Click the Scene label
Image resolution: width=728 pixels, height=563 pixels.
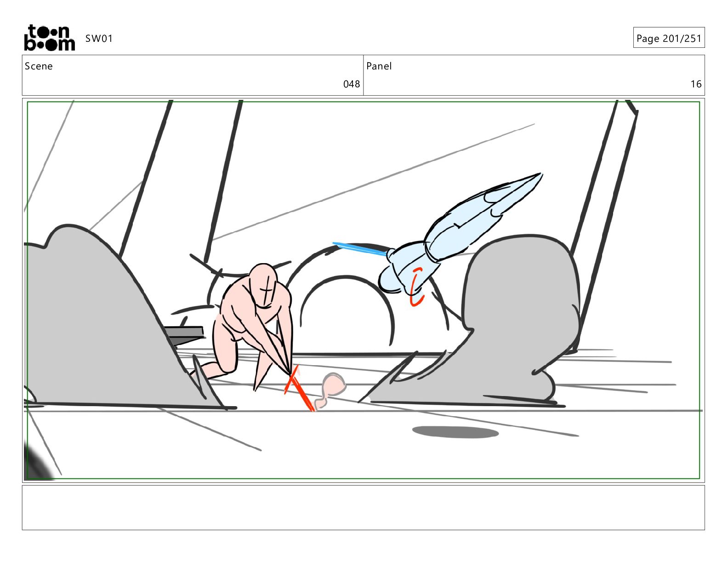pyautogui.click(x=39, y=66)
